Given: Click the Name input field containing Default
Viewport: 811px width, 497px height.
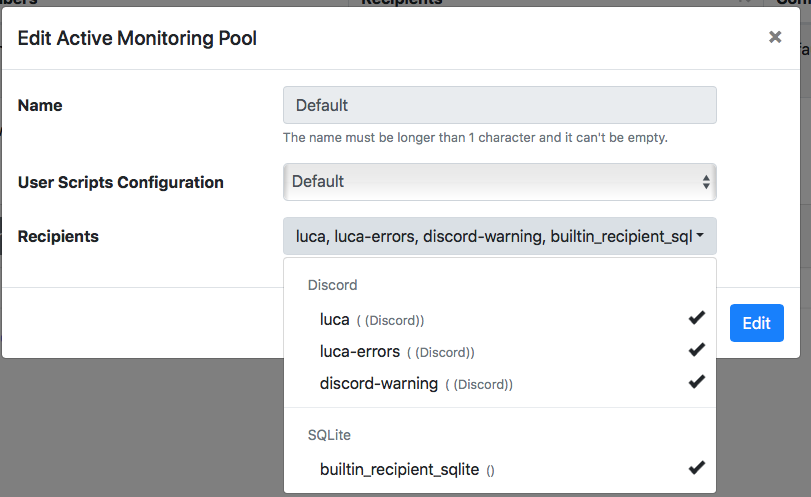Looking at the screenshot, I should (x=500, y=105).
